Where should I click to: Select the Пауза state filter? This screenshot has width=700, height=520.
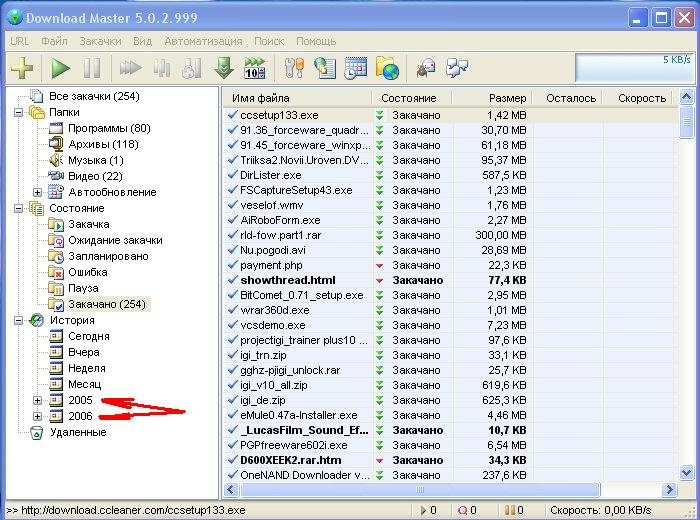point(83,289)
